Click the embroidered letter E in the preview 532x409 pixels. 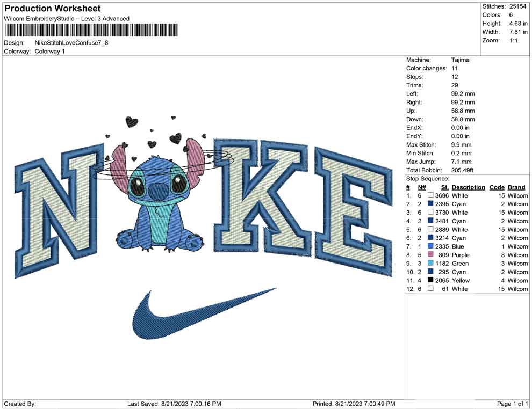pos(353,211)
